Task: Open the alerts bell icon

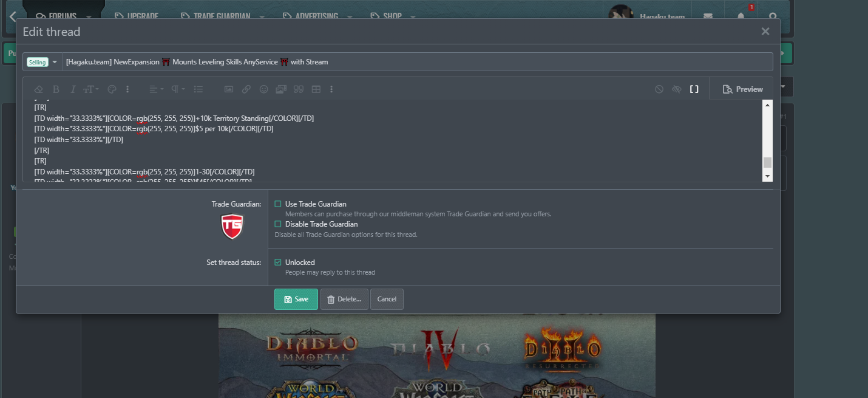Action: click(x=741, y=16)
